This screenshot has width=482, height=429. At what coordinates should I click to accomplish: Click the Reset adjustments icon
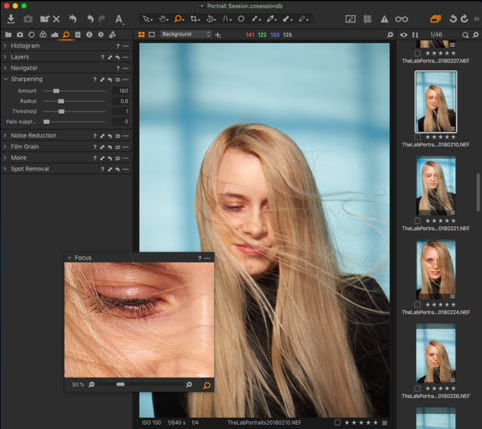(73, 19)
